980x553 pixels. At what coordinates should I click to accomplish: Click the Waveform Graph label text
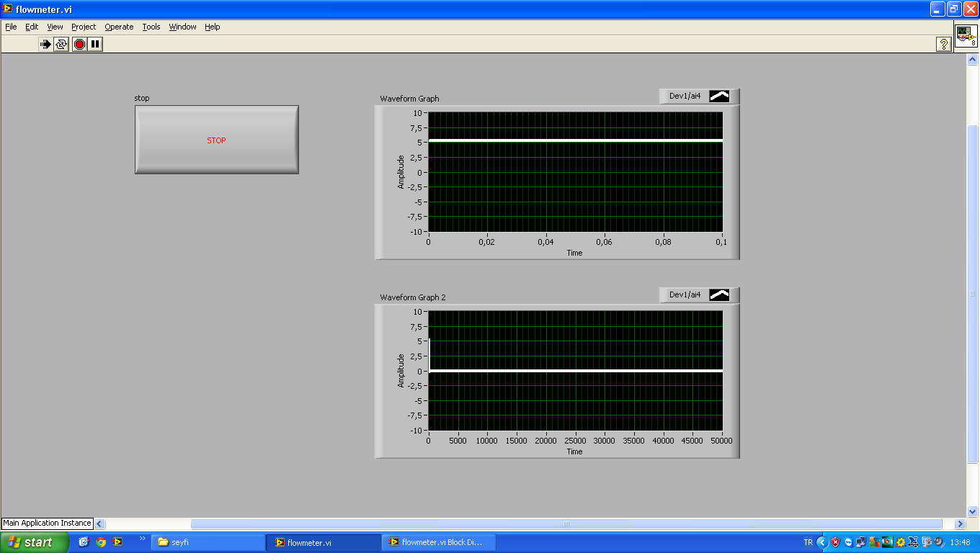pos(409,99)
